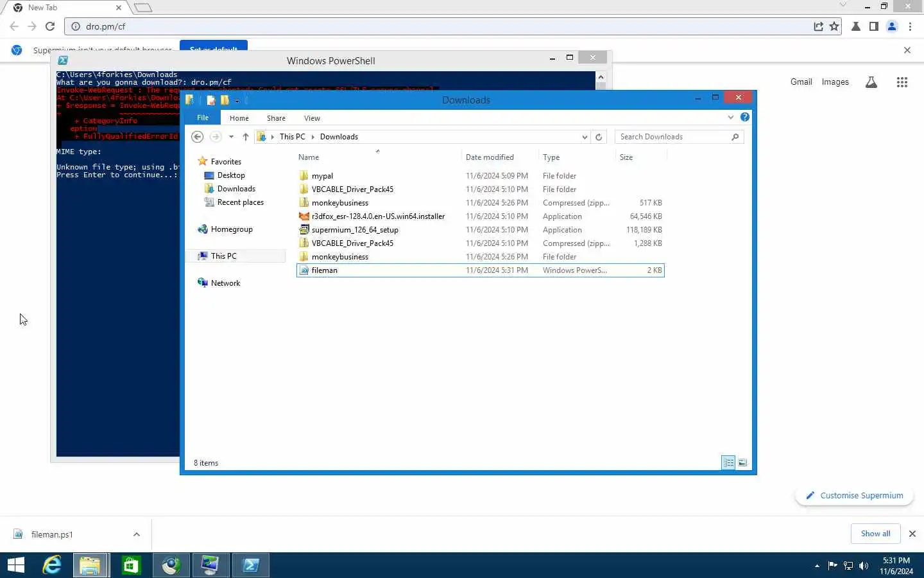Select the VBCABLE_Driver_Pack45 file folder
Screen dimensions: 924x578
coord(481,189)
